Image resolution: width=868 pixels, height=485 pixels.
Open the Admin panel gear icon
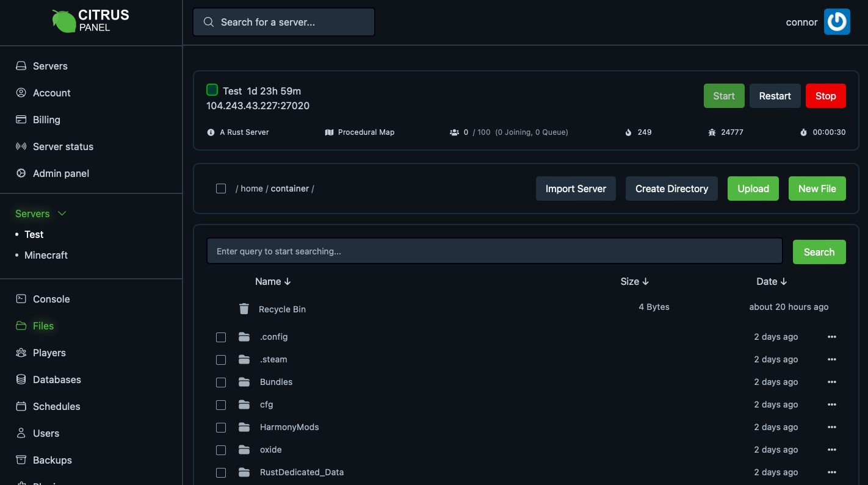[20, 173]
